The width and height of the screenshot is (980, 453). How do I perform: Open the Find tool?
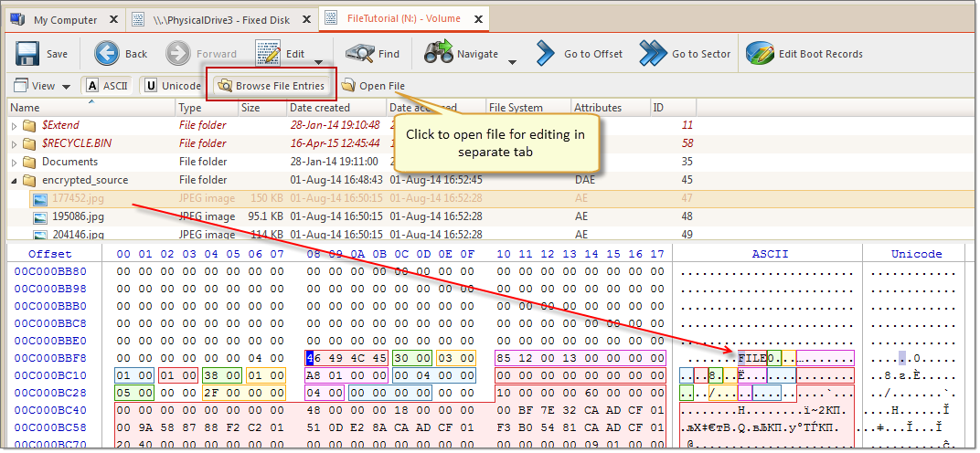[x=358, y=54]
